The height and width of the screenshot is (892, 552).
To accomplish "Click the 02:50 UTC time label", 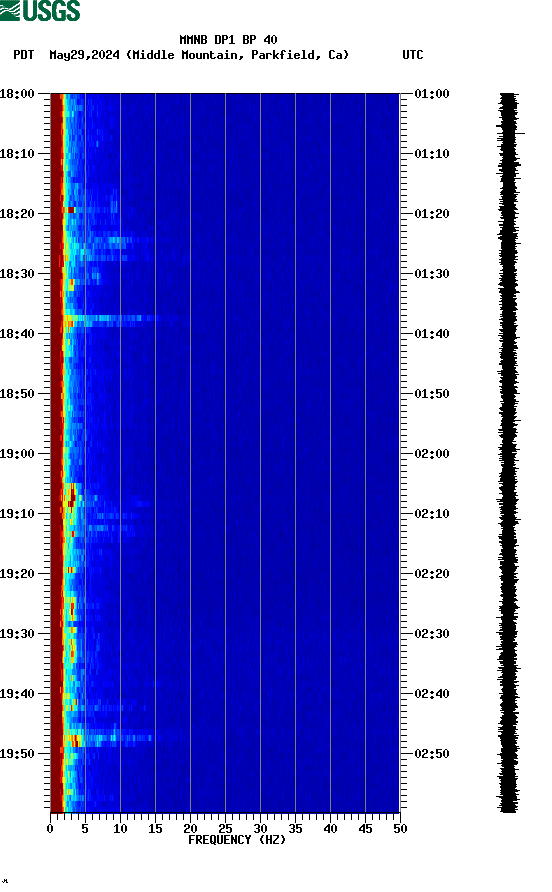I will tap(432, 754).
